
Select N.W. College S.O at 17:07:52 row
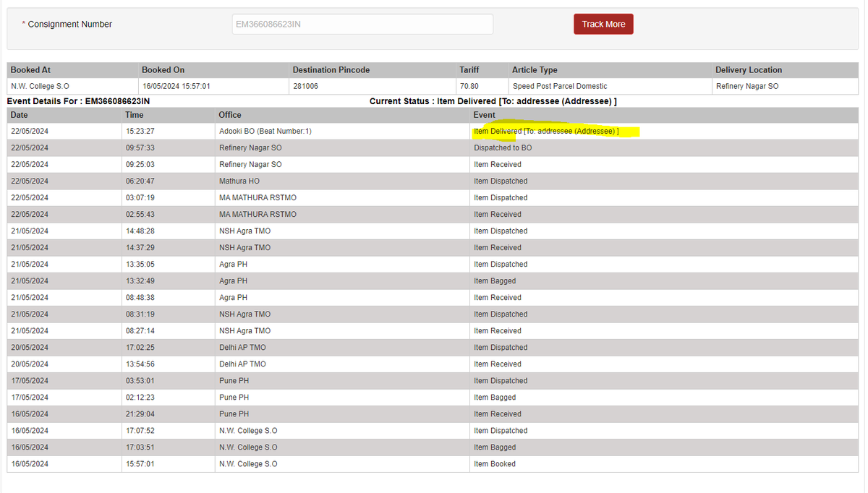pos(342,431)
